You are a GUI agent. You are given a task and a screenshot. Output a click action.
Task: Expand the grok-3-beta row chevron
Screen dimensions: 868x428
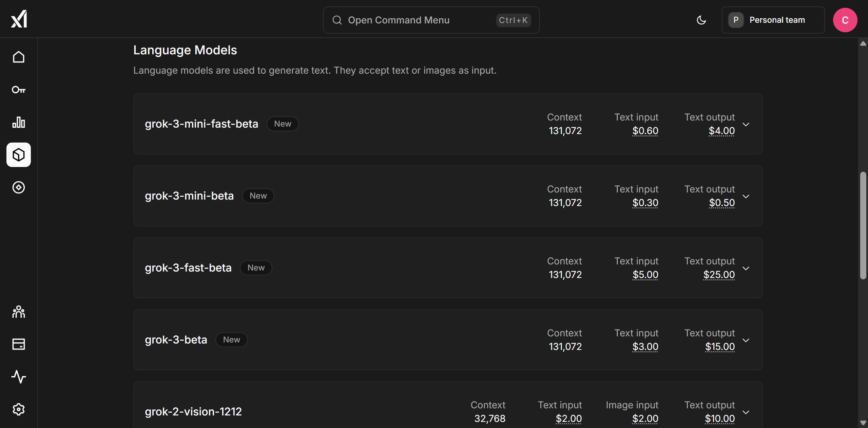click(746, 340)
